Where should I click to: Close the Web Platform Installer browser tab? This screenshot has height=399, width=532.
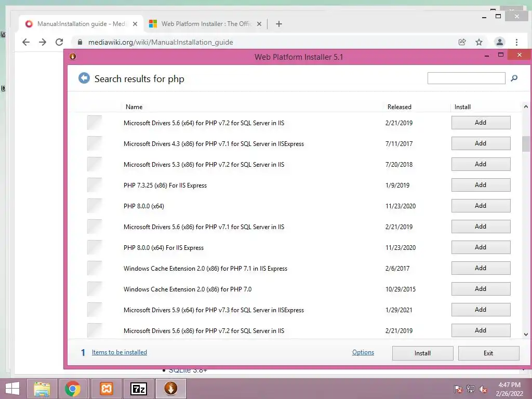tap(259, 24)
